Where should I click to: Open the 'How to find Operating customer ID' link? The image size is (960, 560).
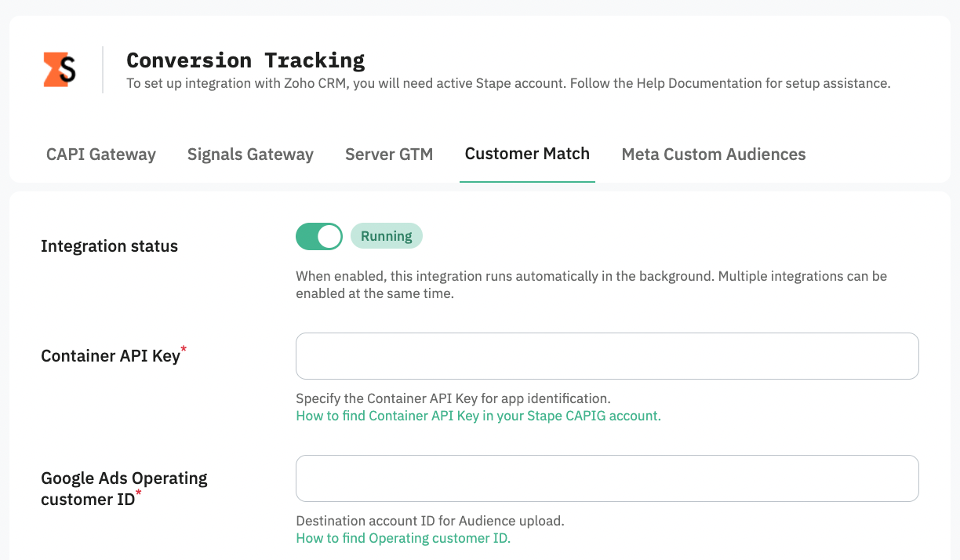pyautogui.click(x=403, y=538)
